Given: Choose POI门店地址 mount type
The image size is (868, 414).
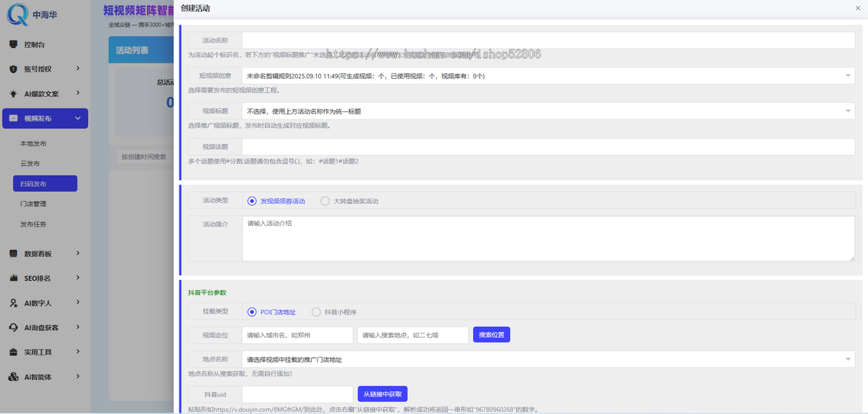Looking at the screenshot, I should (271, 312).
